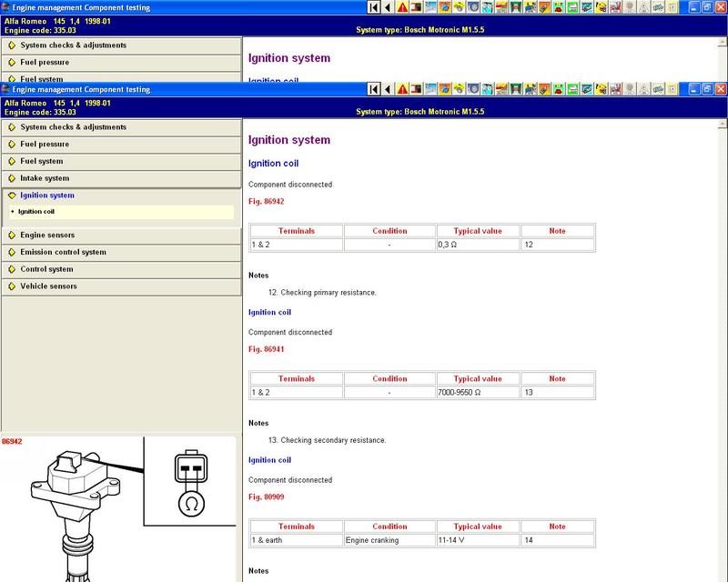Click yellow face icon in back window toolbar
The width and height of the screenshot is (728, 582).
[602, 7]
